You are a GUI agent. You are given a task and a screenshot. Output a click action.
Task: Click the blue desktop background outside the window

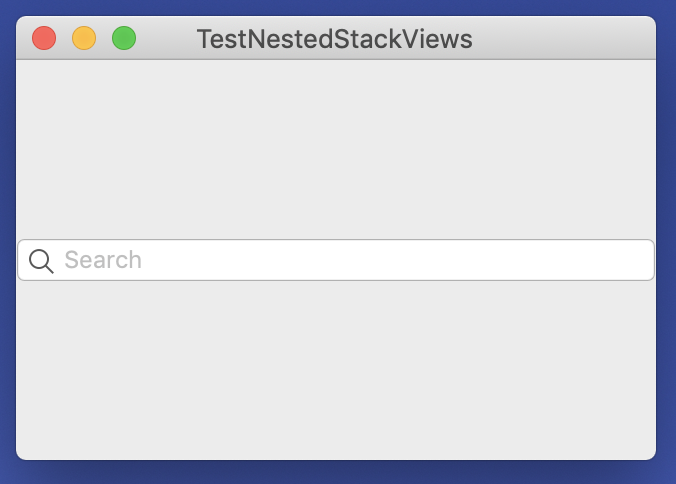(336, 473)
